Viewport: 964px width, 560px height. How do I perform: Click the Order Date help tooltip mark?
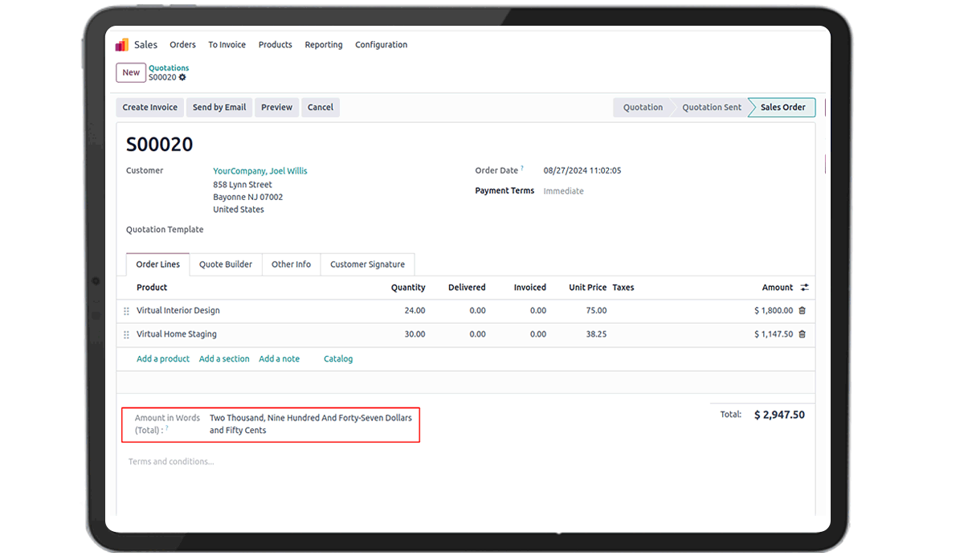pos(522,169)
